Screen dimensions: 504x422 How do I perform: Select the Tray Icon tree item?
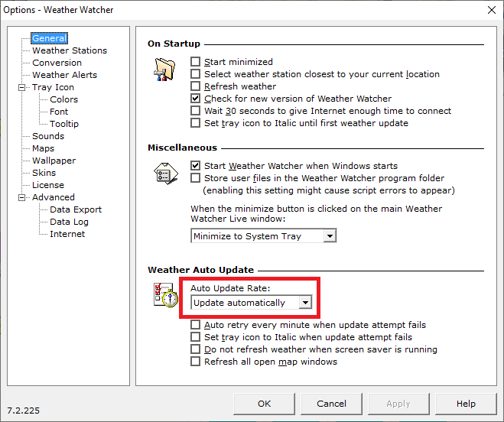pyautogui.click(x=53, y=87)
